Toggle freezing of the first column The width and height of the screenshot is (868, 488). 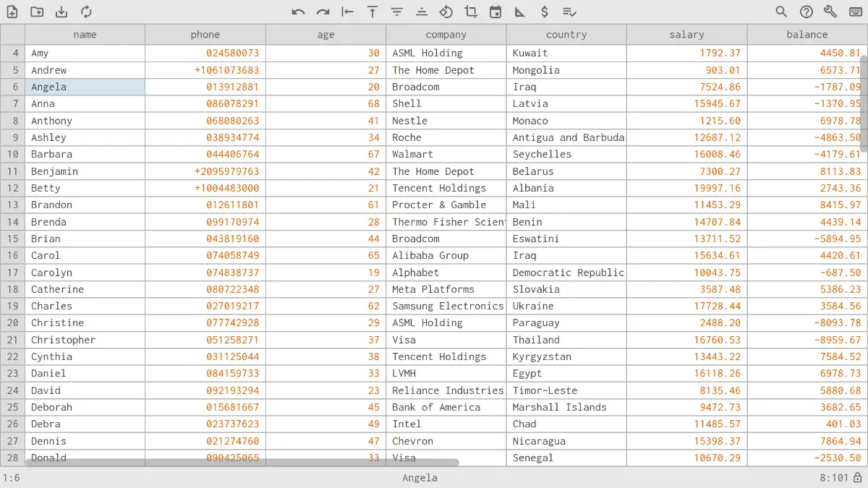coord(347,12)
